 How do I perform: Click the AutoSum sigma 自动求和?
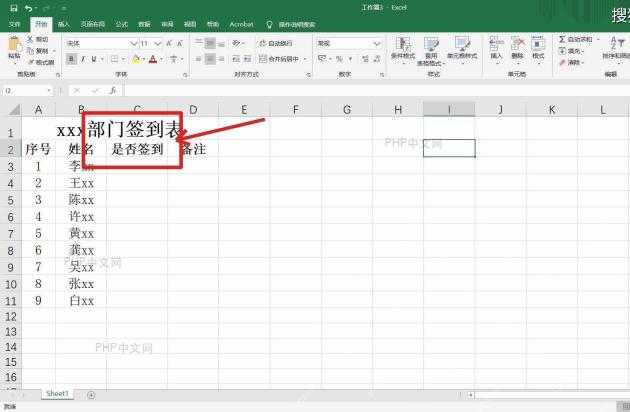click(575, 39)
